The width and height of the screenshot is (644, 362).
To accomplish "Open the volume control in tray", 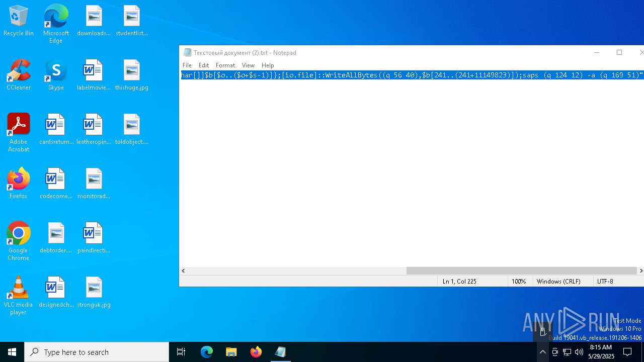I will pos(579,352).
